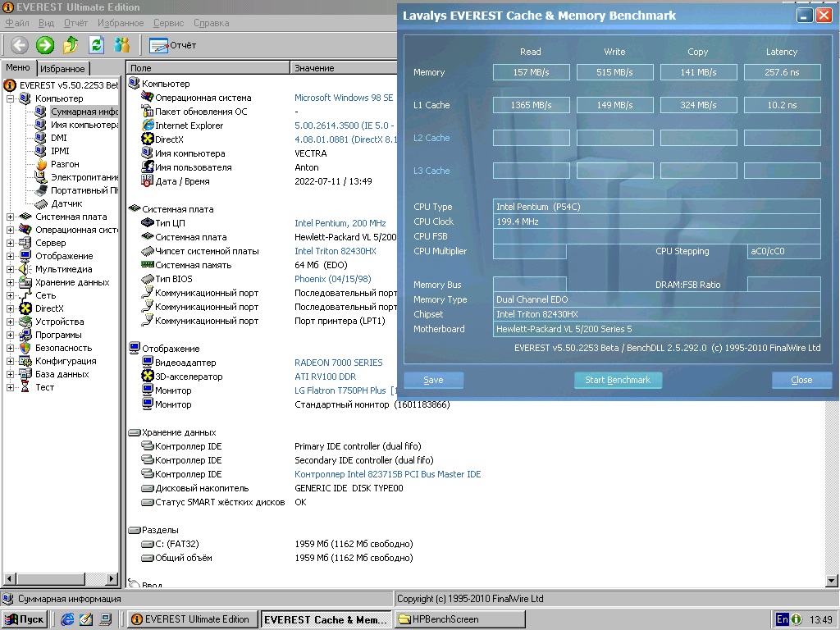This screenshot has width=840, height=630.
Task: Click the Internet Explorer taskbar quick-launch icon
Action: [x=67, y=619]
